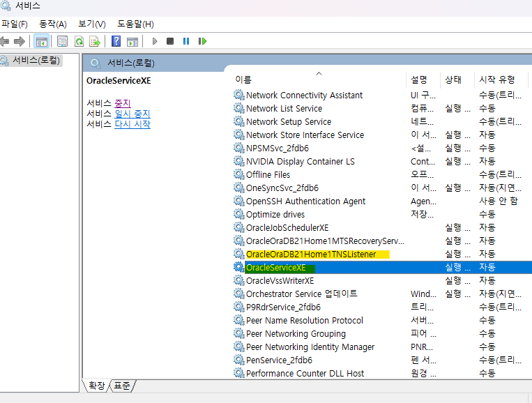Sort by the 이름 column header
Image resolution: width=532 pixels, height=403 pixels.
click(x=319, y=79)
